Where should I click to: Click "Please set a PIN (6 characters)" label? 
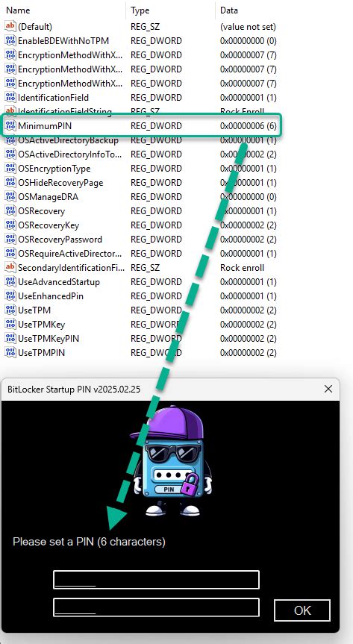coord(89,542)
